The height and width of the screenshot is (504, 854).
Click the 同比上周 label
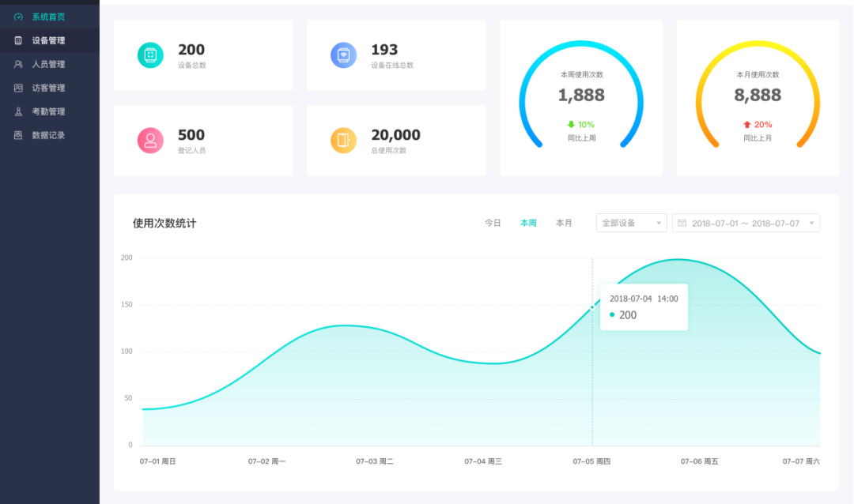(x=582, y=138)
